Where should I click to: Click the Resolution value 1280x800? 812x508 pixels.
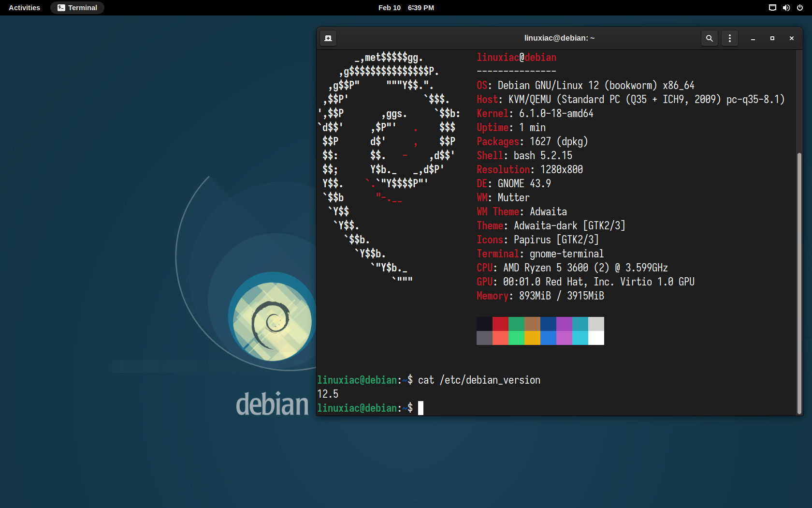tap(562, 170)
